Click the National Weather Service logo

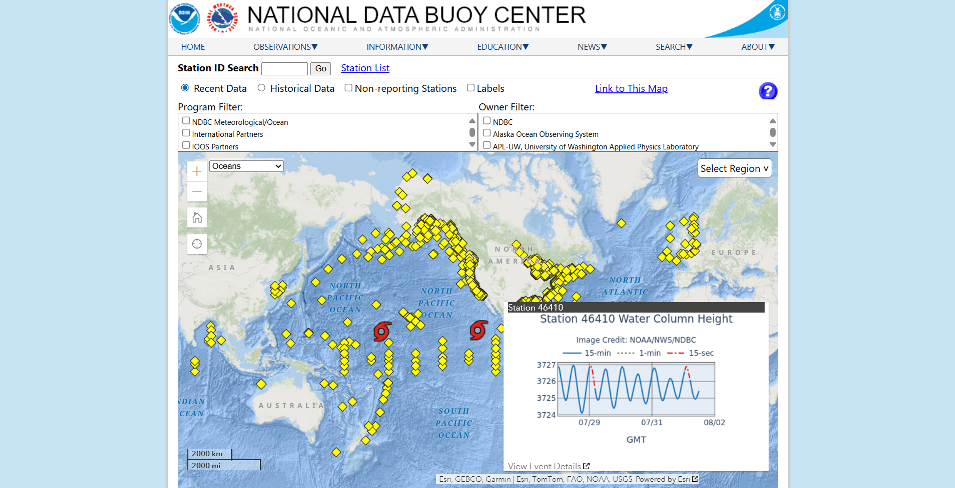pyautogui.click(x=222, y=18)
